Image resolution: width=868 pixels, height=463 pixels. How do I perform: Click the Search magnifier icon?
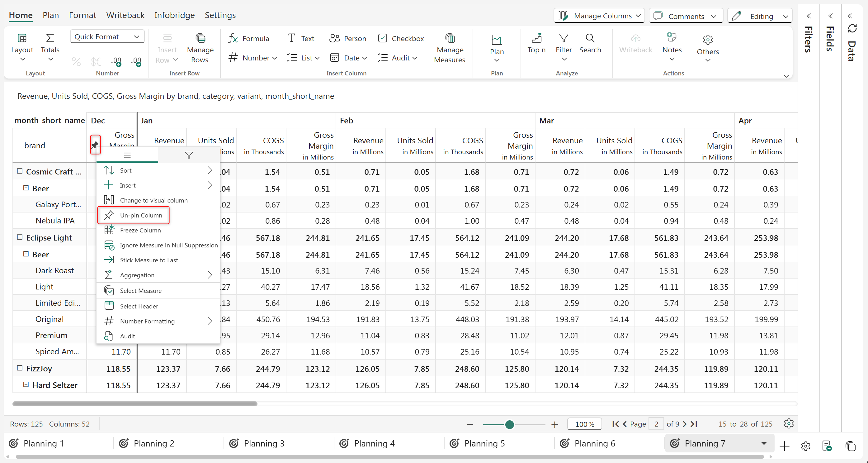(590, 38)
